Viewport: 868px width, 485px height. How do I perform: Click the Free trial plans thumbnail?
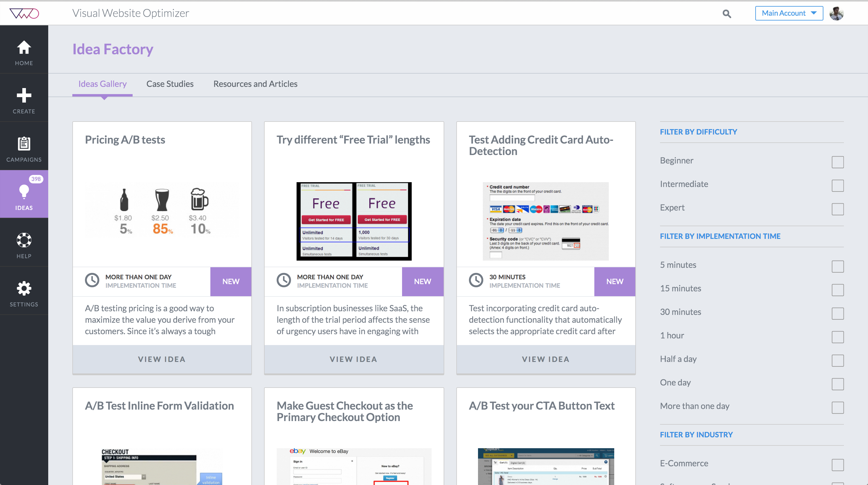[x=354, y=221]
